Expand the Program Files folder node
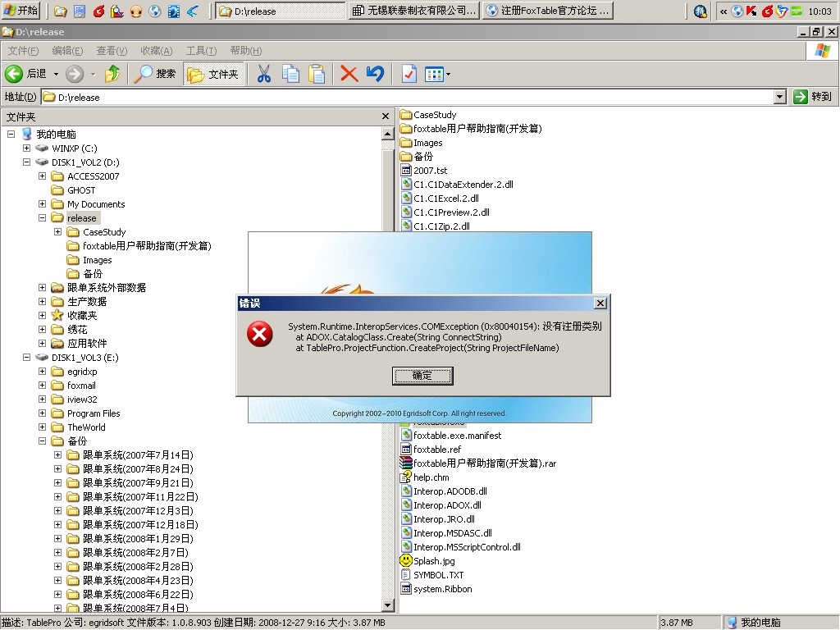 click(x=42, y=413)
